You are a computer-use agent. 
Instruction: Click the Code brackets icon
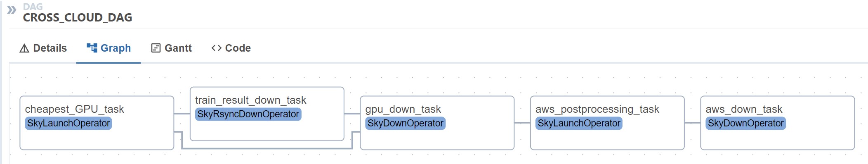point(217,48)
